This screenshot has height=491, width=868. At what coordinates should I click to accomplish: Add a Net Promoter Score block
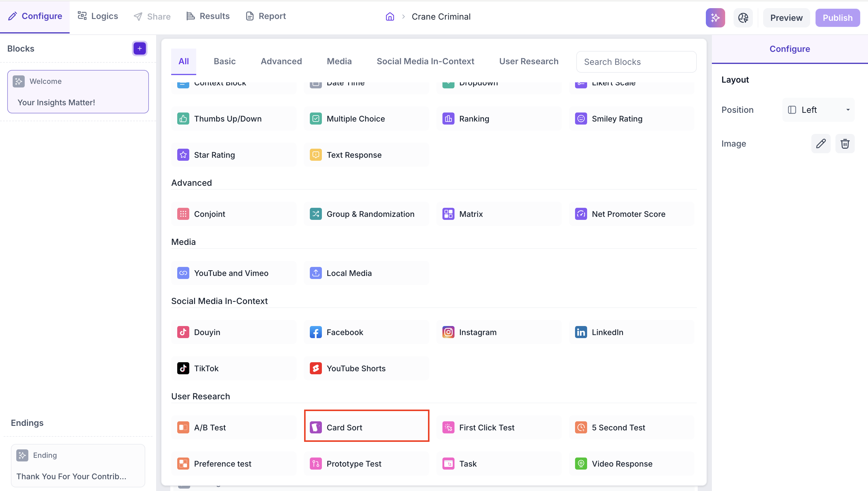pyautogui.click(x=631, y=214)
